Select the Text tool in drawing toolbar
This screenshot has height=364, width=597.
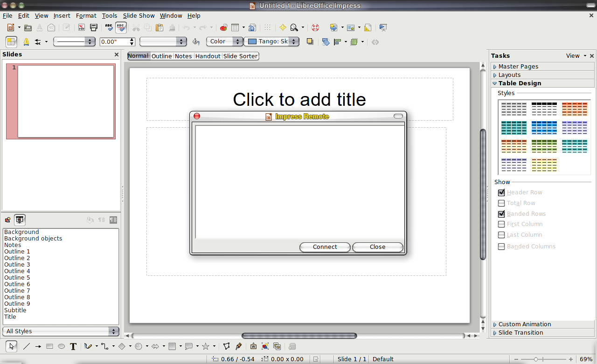pyautogui.click(x=73, y=346)
